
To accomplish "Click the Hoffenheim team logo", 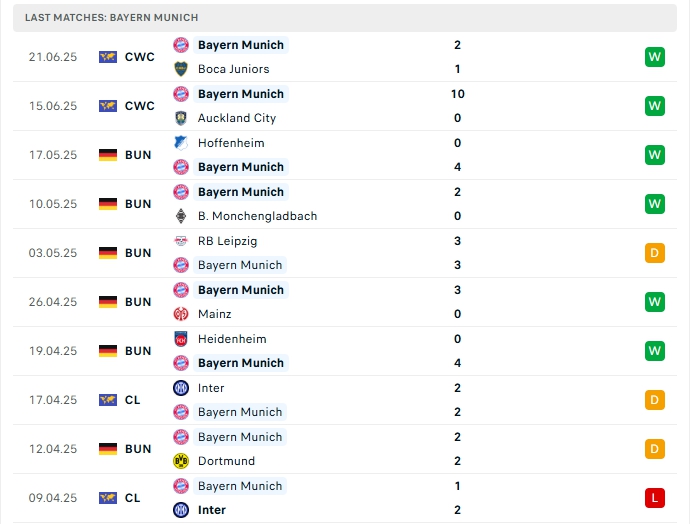I will 181,143.
